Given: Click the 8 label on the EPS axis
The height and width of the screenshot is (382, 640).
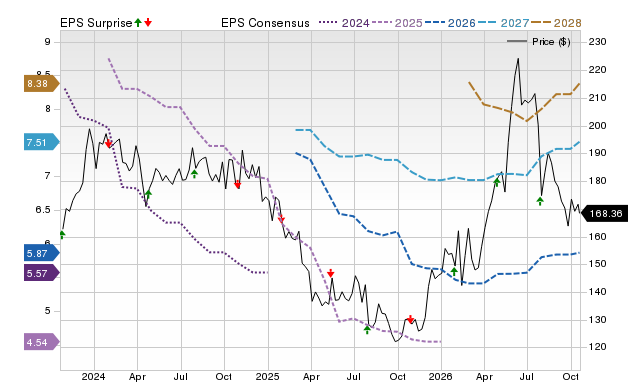Looking at the screenshot, I should 48,109.
